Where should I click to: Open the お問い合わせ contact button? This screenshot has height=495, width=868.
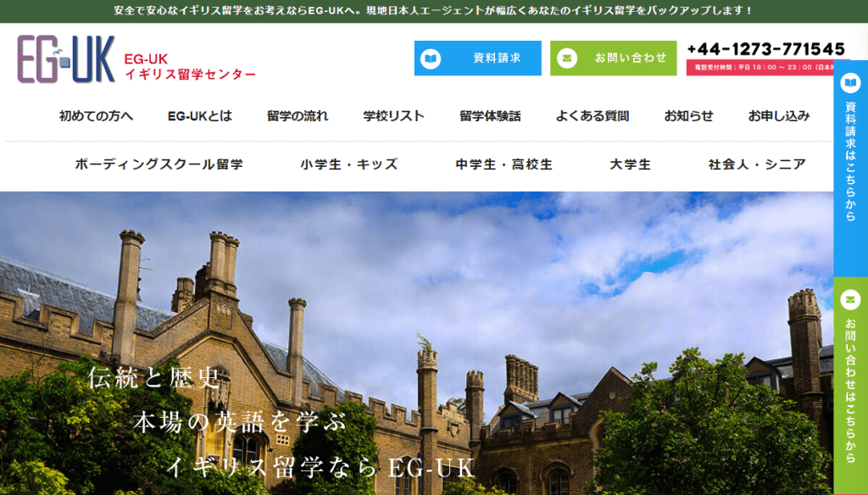[x=614, y=58]
